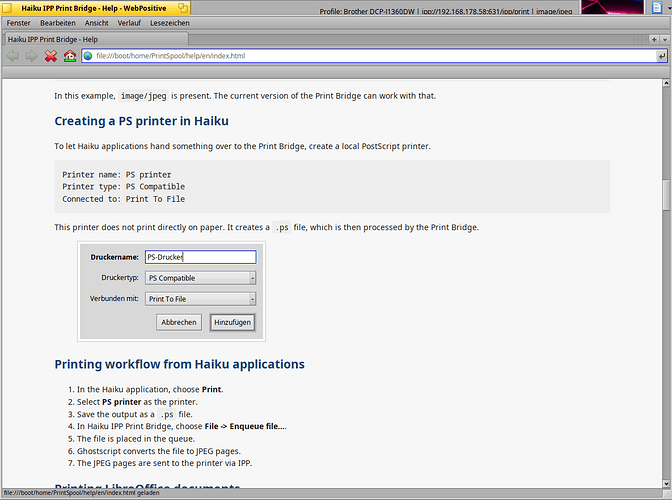Click step 7 JPEG pages sent via IPP
The height and width of the screenshot is (500, 672).
(x=165, y=463)
